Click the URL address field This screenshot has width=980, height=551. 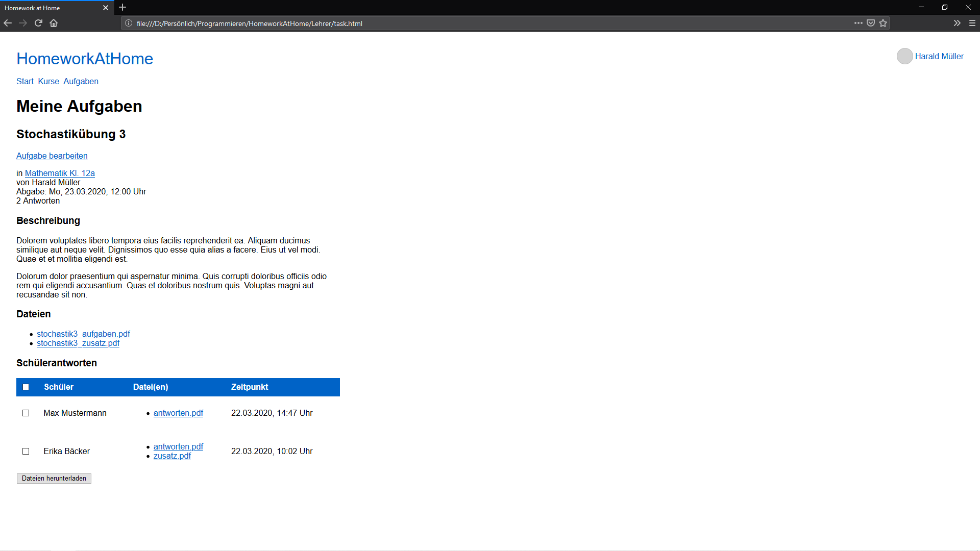(x=459, y=23)
